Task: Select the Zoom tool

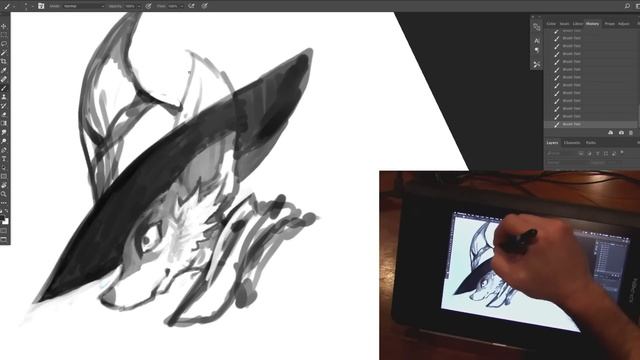Action: [4, 194]
